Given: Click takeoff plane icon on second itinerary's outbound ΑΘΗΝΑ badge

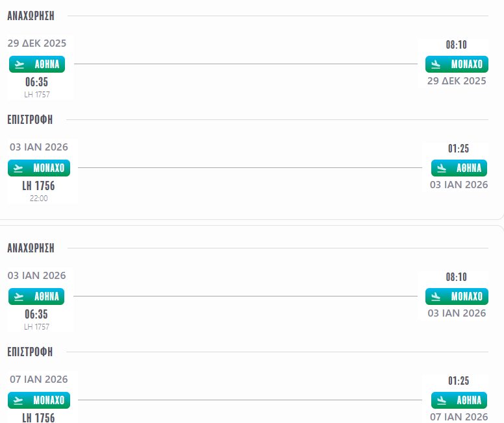Looking at the screenshot, I should 19,296.
